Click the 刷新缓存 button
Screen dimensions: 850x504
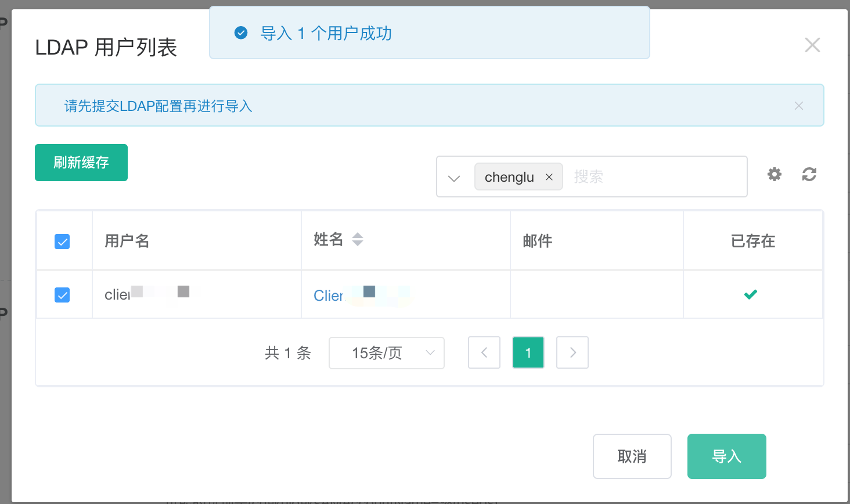pyautogui.click(x=81, y=163)
